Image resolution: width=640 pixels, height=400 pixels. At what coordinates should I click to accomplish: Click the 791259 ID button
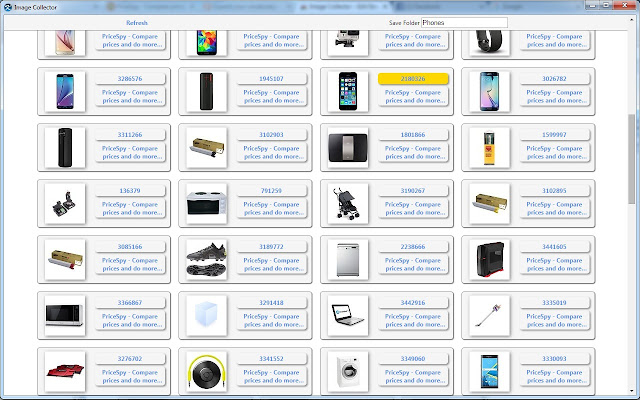pyautogui.click(x=271, y=191)
